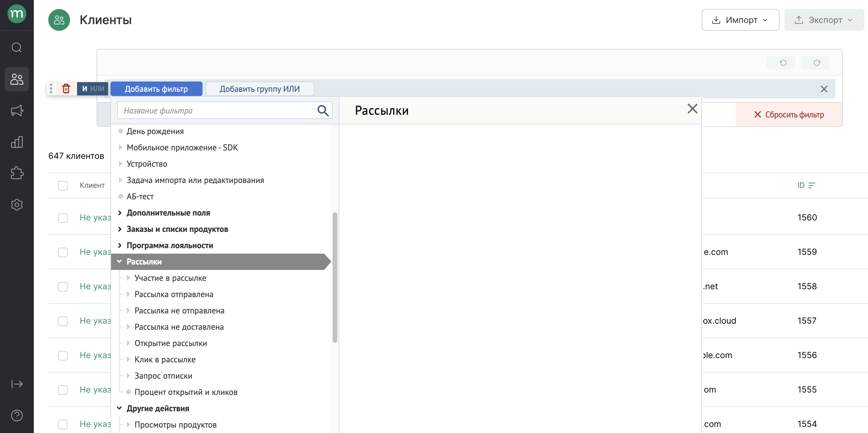Open the search icon in the sidebar
Screen dimensions: 868x433
(17, 47)
